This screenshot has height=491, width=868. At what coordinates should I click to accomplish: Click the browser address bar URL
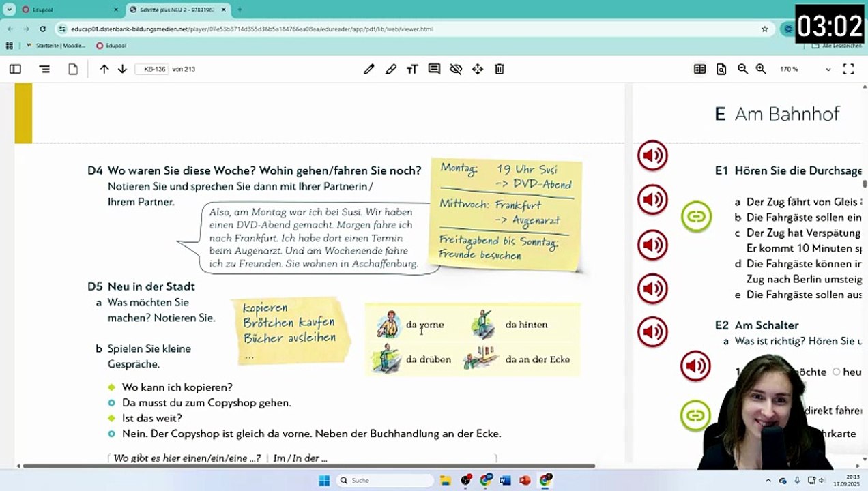point(252,29)
